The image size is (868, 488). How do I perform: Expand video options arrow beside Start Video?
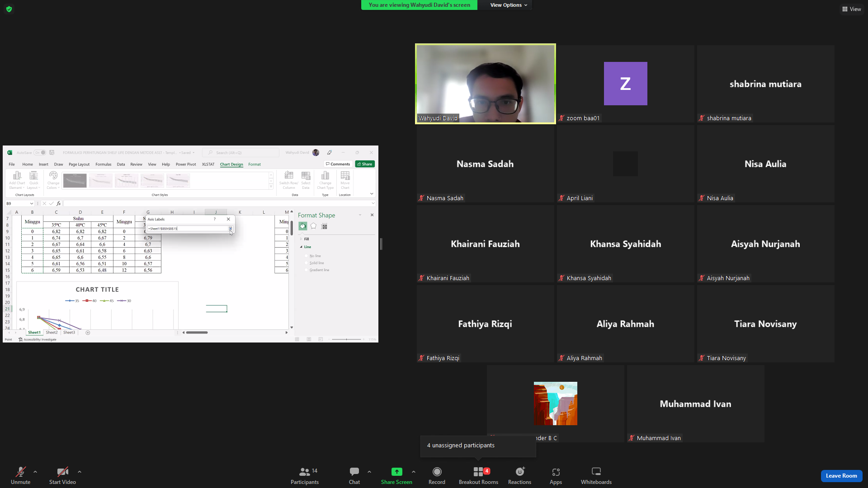(80, 472)
